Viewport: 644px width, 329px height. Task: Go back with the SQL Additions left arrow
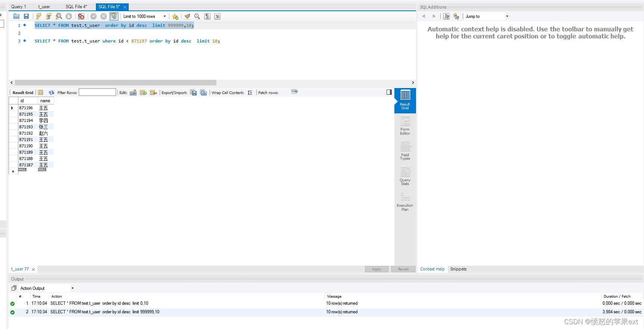(423, 16)
